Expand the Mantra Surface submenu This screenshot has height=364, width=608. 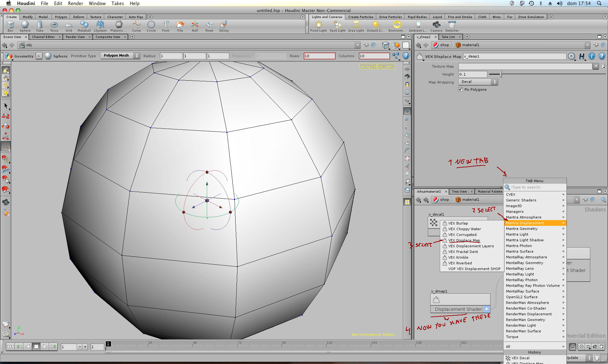pos(535,251)
